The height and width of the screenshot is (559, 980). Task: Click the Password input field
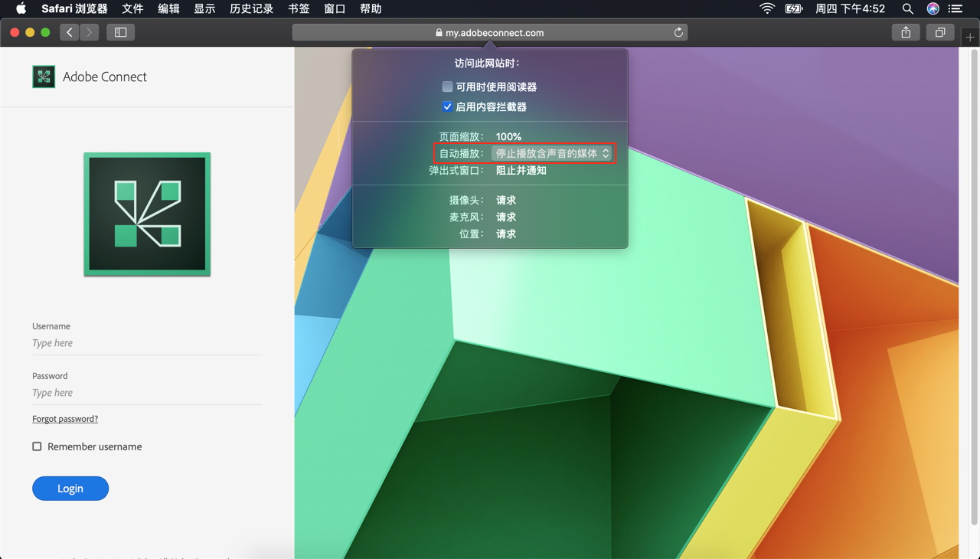[147, 393]
